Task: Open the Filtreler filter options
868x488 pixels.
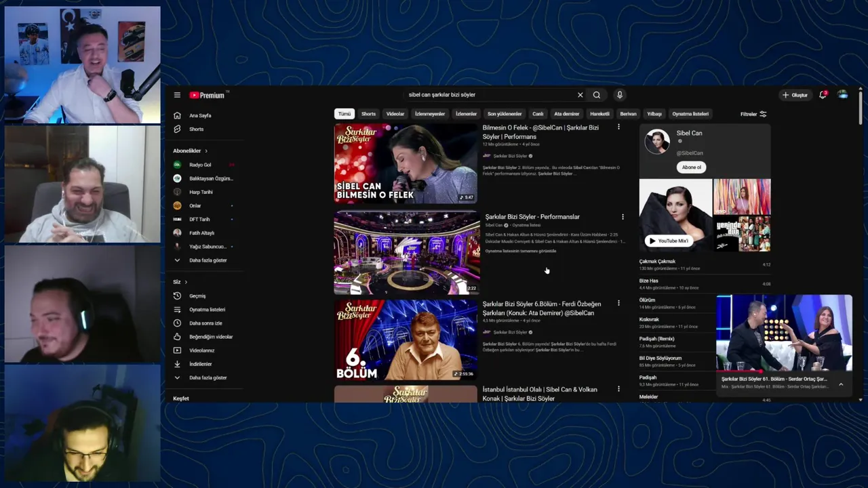Action: [753, 114]
